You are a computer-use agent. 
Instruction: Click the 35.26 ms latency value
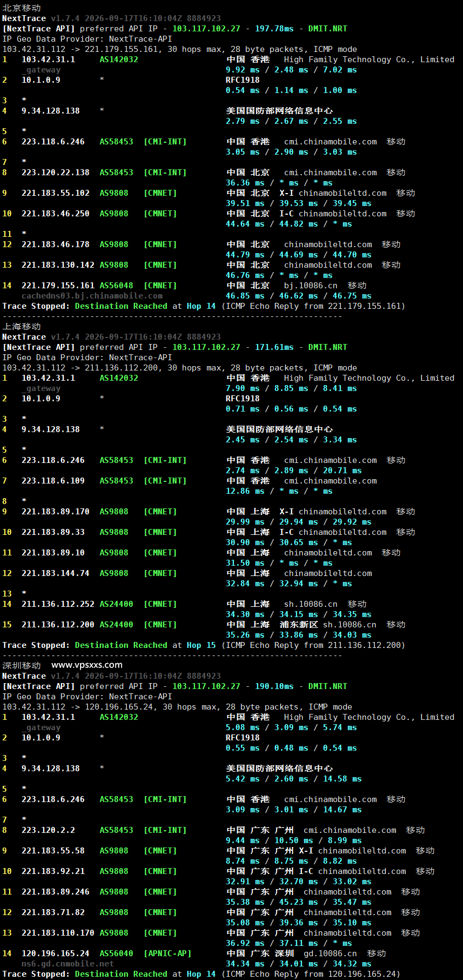245,635
